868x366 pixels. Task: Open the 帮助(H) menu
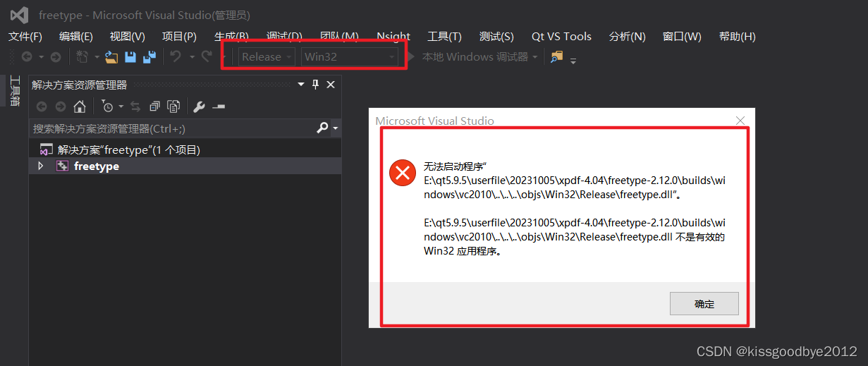(738, 37)
